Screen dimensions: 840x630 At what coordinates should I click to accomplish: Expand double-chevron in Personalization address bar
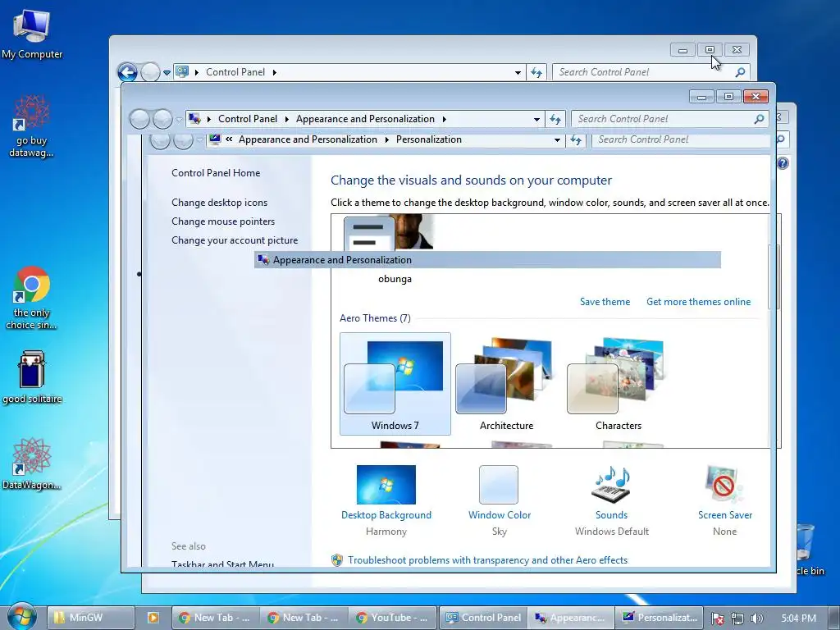tap(229, 139)
